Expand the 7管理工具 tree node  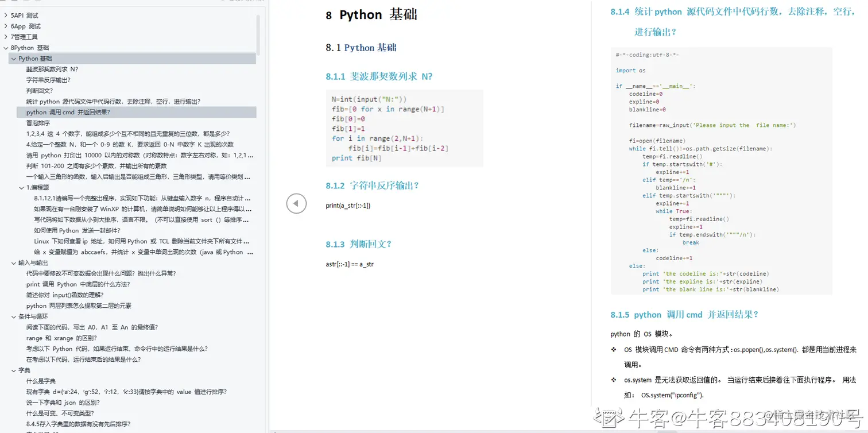coord(6,37)
